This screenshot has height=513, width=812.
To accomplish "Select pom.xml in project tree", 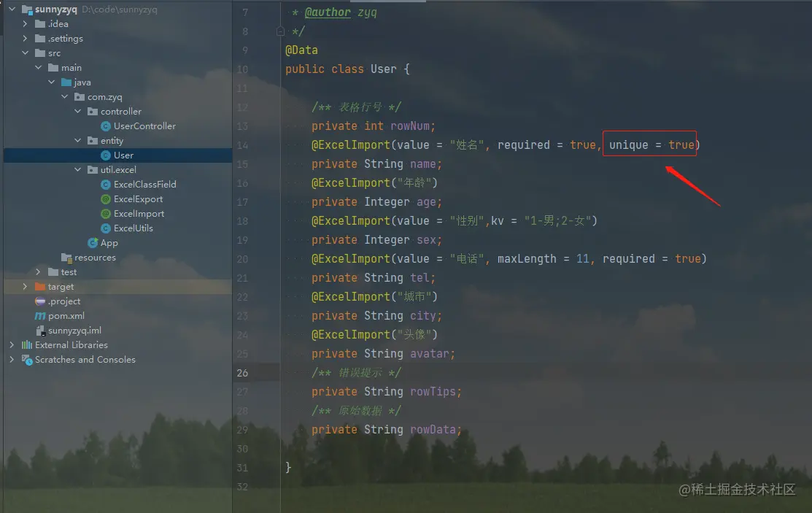I will 66,315.
